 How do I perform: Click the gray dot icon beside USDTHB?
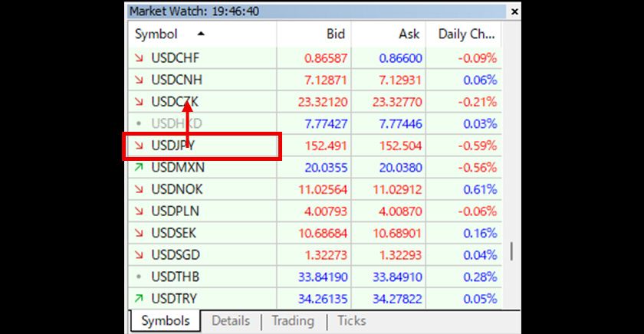pos(138,276)
